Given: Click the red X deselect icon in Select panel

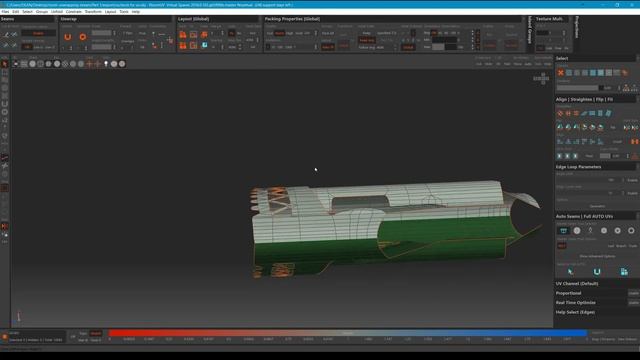Looking at the screenshot, I should [561, 73].
